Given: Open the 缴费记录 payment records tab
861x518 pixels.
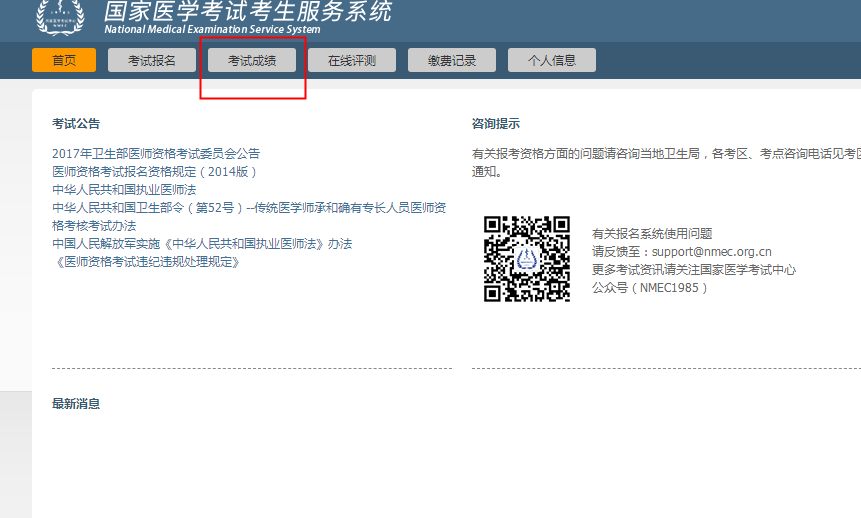Looking at the screenshot, I should coord(452,60).
